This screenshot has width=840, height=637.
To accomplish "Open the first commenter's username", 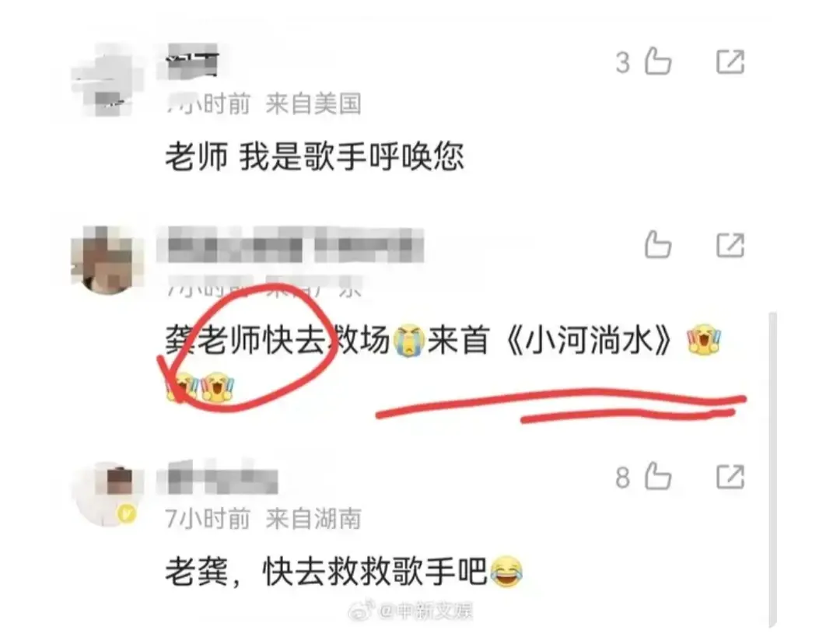I will coord(193,61).
